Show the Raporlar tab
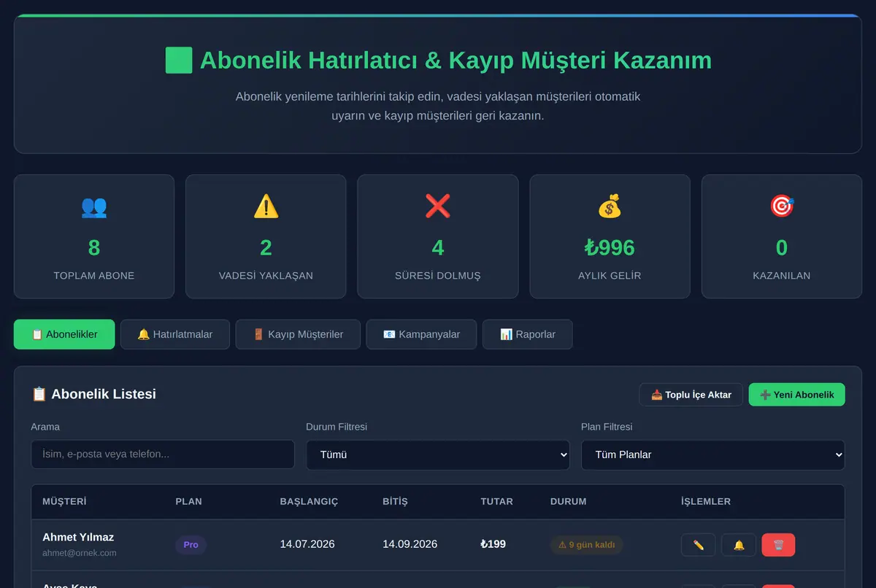This screenshot has height=588, width=876. [x=528, y=334]
